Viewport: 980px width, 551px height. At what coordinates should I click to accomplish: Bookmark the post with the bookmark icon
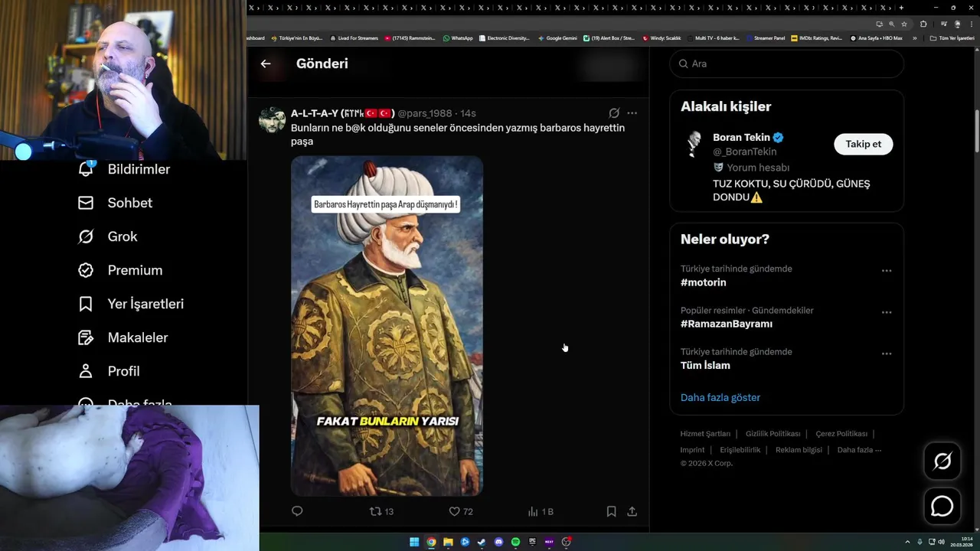(611, 511)
